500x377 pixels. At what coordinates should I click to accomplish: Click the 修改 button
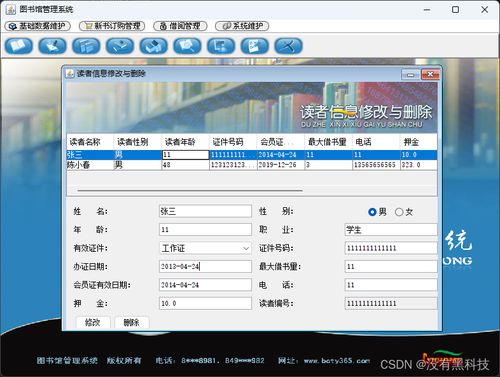93,322
